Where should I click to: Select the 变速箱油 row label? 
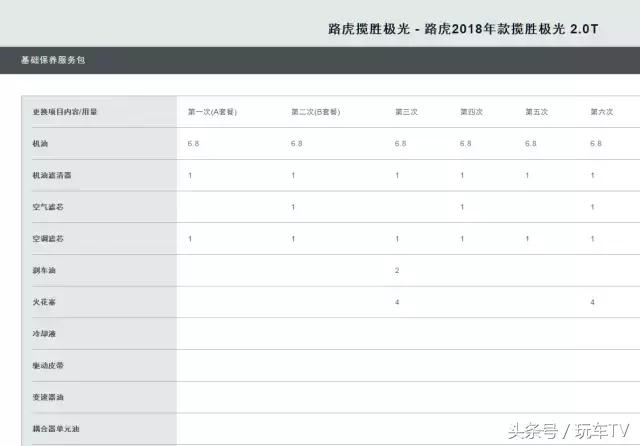coord(48,397)
